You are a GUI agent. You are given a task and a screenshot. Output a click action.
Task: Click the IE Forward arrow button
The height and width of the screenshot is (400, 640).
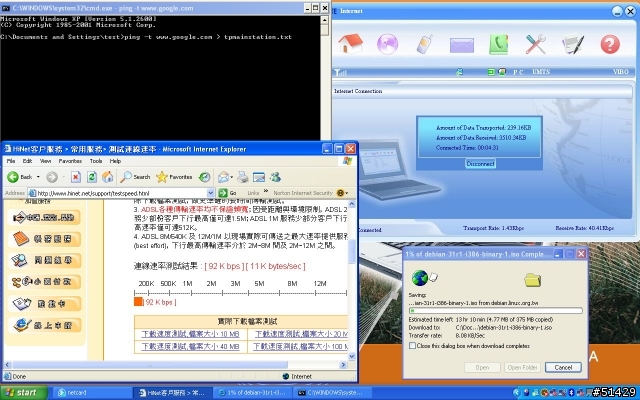coord(52,177)
